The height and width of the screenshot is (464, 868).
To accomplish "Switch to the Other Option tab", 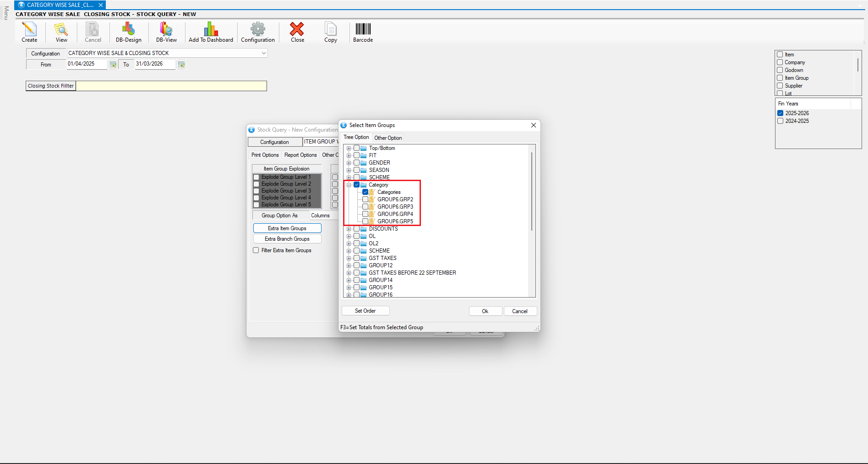I will click(388, 138).
